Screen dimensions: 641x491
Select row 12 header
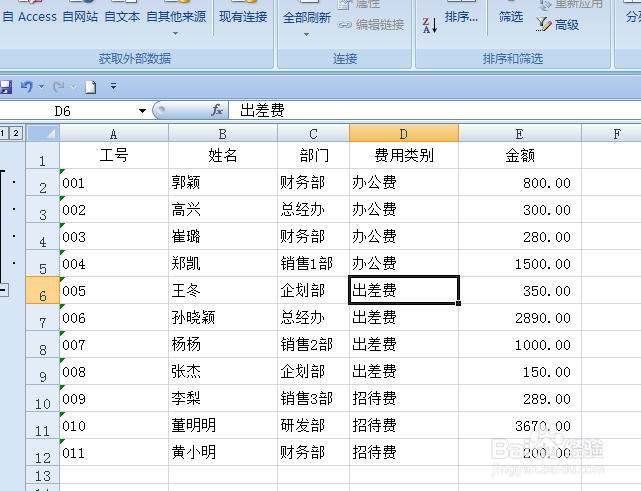coord(43,452)
